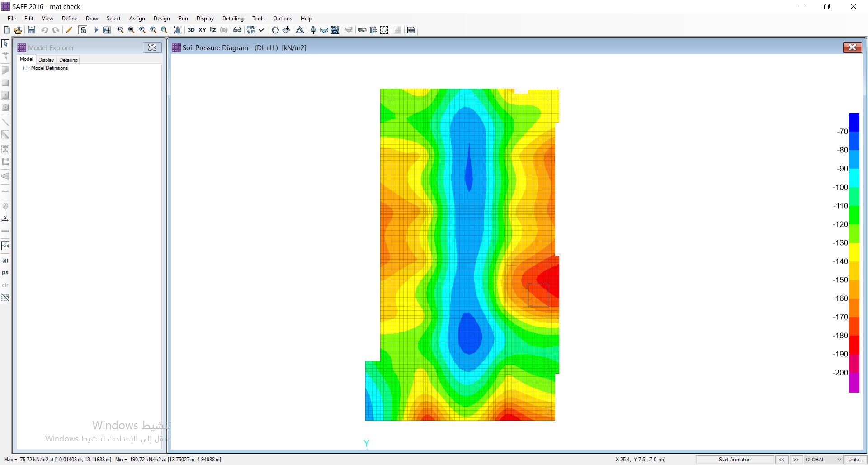Close the Model Explorer panel
Screen dimensions: 868x465
coord(152,47)
